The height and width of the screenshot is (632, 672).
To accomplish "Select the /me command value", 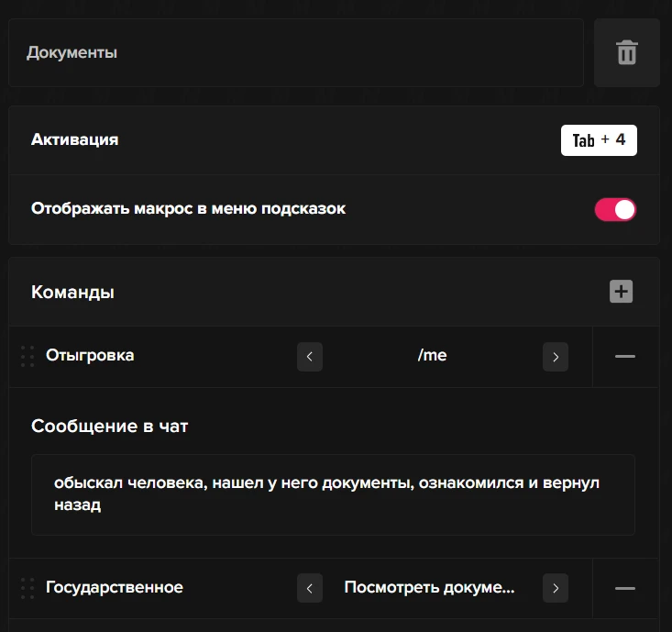I will [432, 356].
